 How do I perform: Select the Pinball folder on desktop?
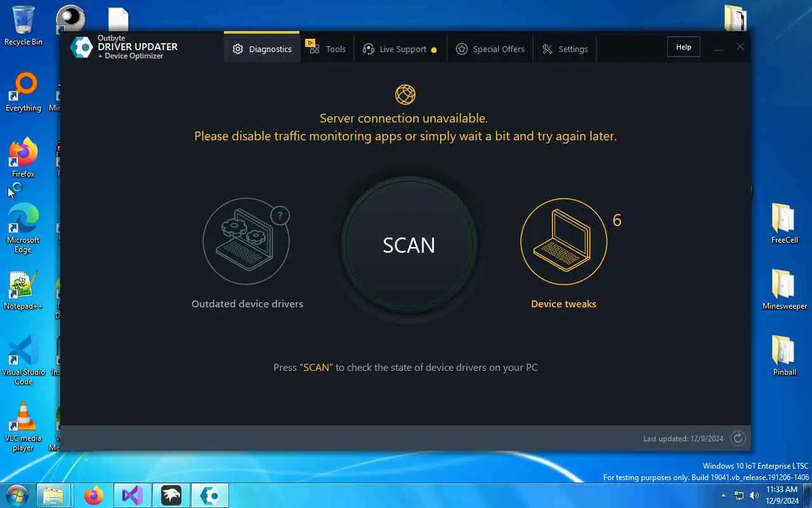[x=785, y=356]
